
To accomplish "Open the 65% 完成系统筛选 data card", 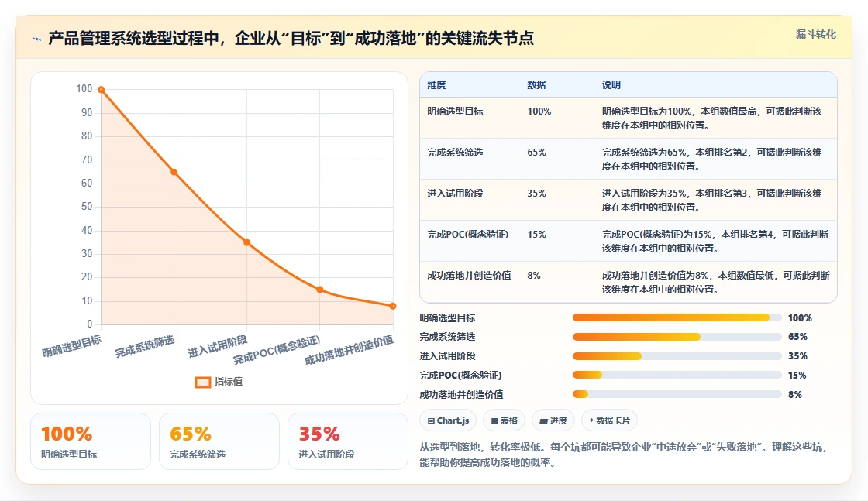I will pos(219,441).
